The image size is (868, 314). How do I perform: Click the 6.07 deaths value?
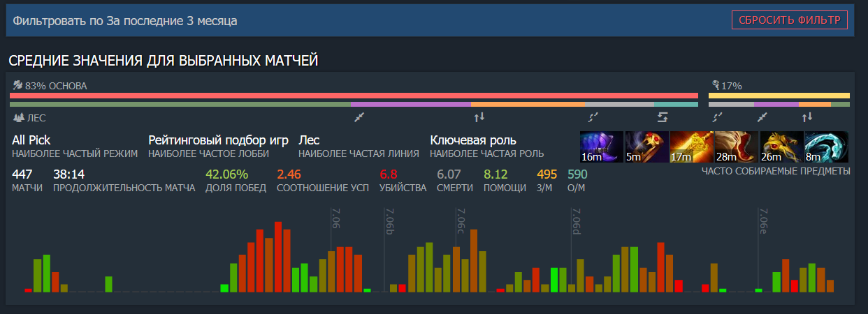point(449,174)
